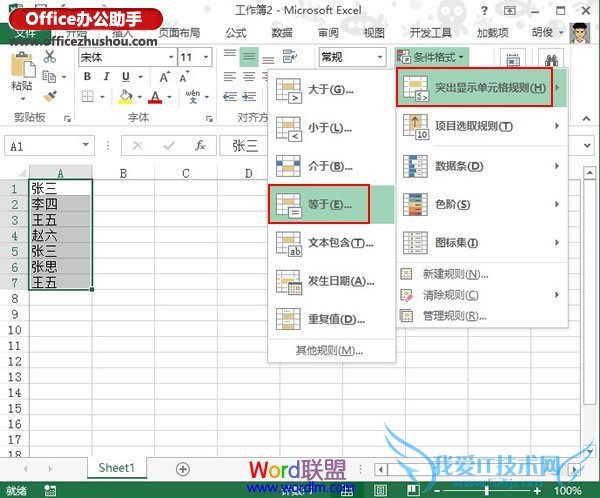Select 大于(G)... rule

pos(331,90)
